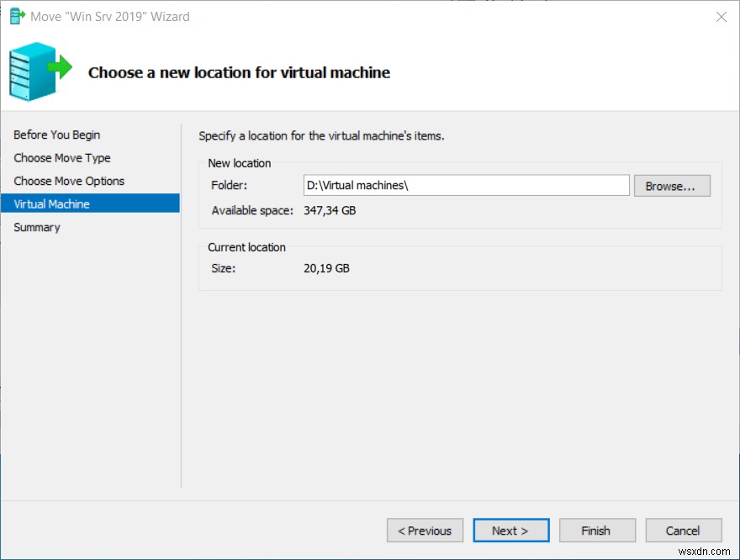740x560 pixels.
Task: Click the New location group heading
Action: coord(240,162)
